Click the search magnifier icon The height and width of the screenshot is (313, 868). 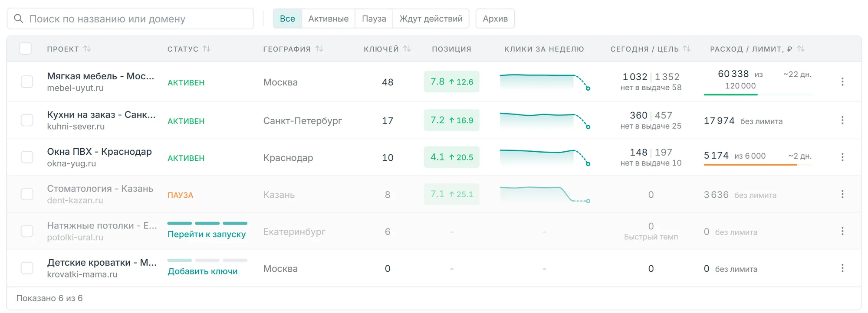pyautogui.click(x=18, y=19)
